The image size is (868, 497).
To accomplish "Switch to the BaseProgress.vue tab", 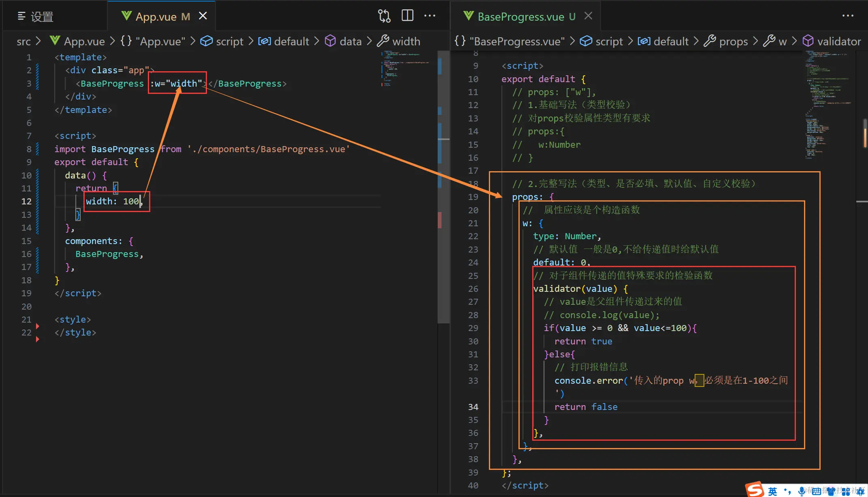I will tap(526, 16).
